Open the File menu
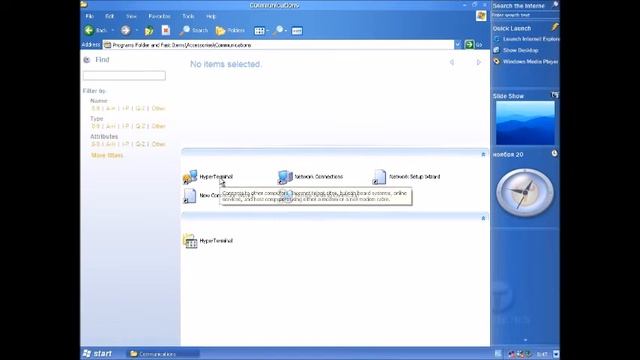Image resolution: width=640 pixels, height=360 pixels. (x=89, y=16)
